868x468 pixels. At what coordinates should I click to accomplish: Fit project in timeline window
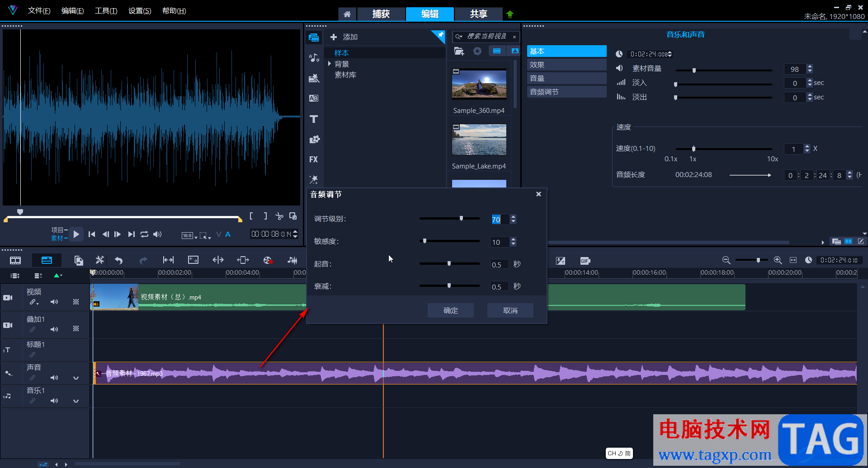click(793, 260)
